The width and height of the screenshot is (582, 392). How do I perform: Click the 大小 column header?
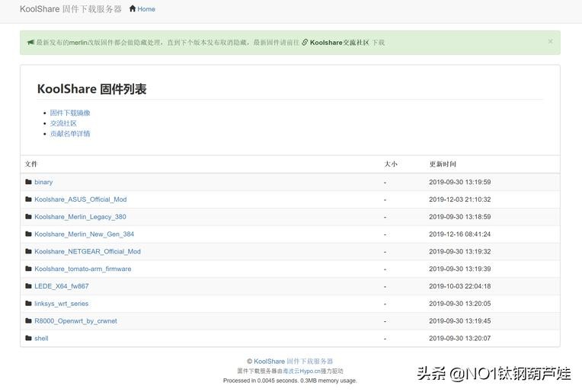click(x=391, y=164)
